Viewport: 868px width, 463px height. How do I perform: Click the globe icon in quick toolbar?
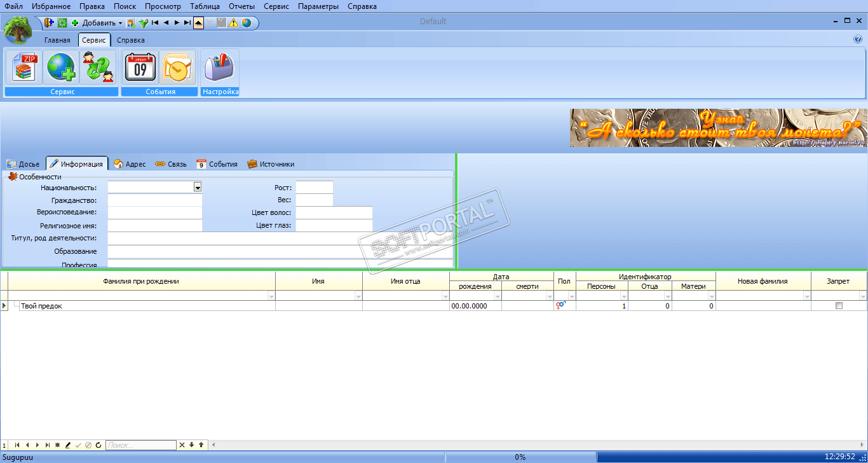(246, 23)
